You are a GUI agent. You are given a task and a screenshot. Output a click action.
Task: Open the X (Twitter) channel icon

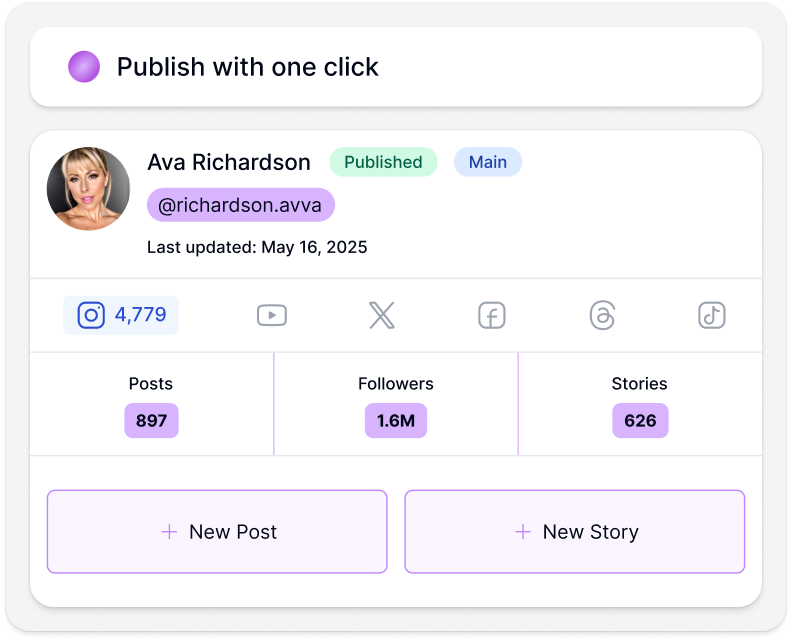[381, 315]
